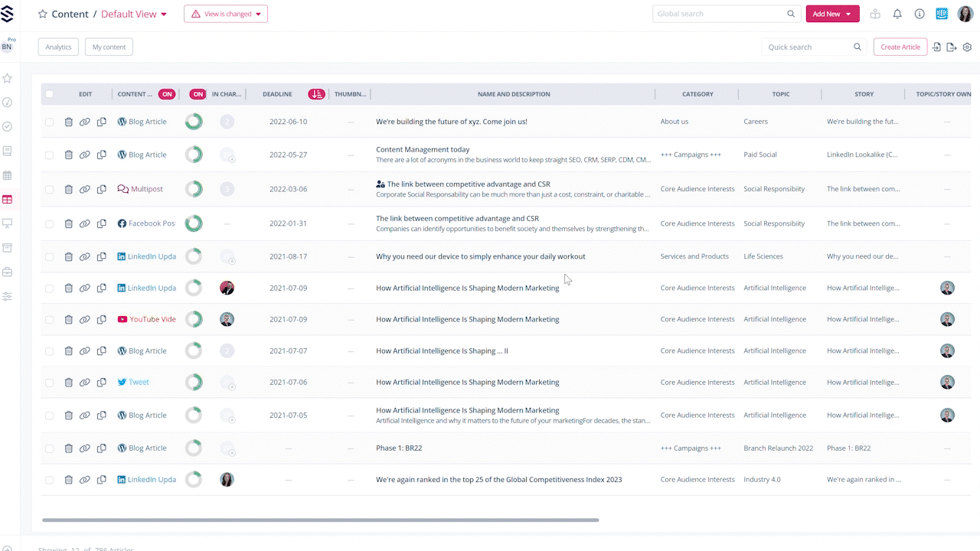Open the Phase 1: BR22 article
This screenshot has width=980, height=551.
pos(399,448)
